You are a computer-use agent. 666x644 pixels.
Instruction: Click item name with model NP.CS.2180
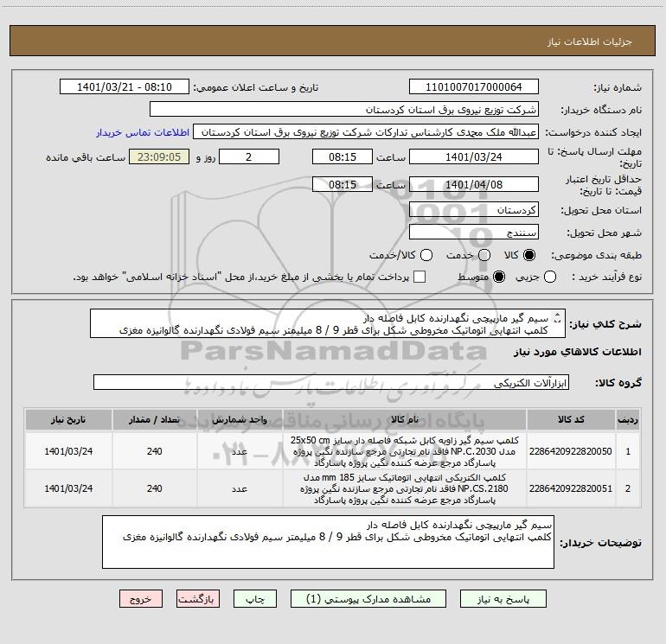pyautogui.click(x=405, y=488)
